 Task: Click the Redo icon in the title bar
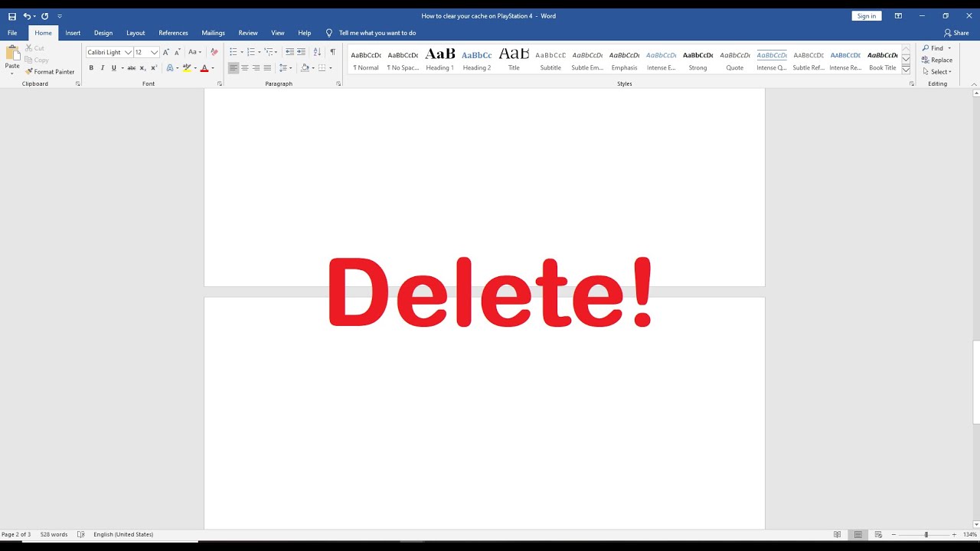click(x=44, y=16)
